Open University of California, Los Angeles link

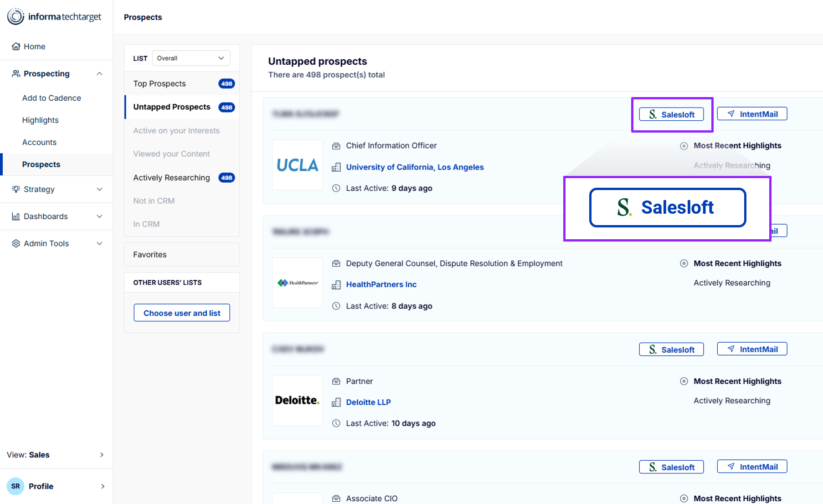[415, 167]
